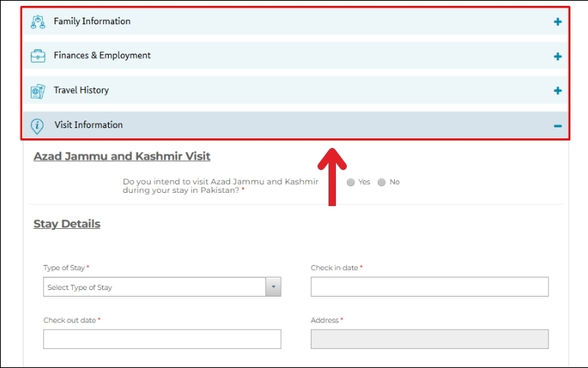Select Yes for Azad Jammu and Kashmir visit

coord(351,182)
